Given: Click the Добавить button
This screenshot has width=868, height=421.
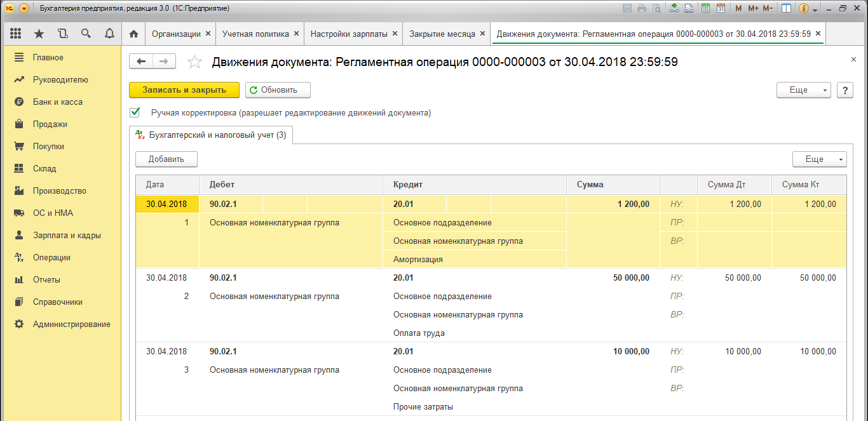Looking at the screenshot, I should tap(166, 159).
